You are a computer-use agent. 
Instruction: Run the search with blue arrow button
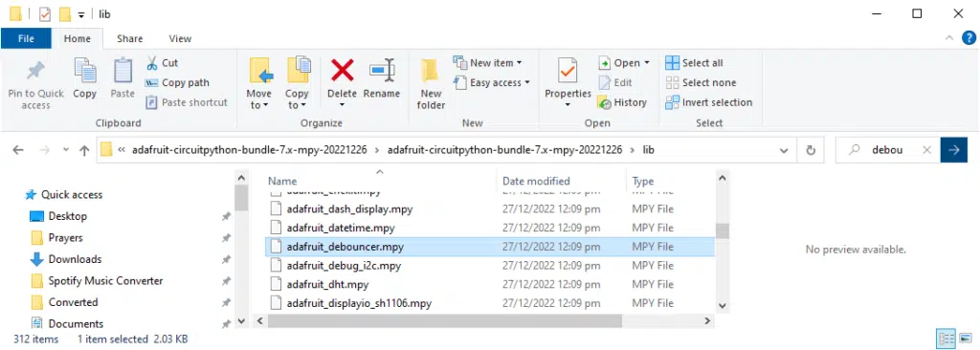point(954,150)
